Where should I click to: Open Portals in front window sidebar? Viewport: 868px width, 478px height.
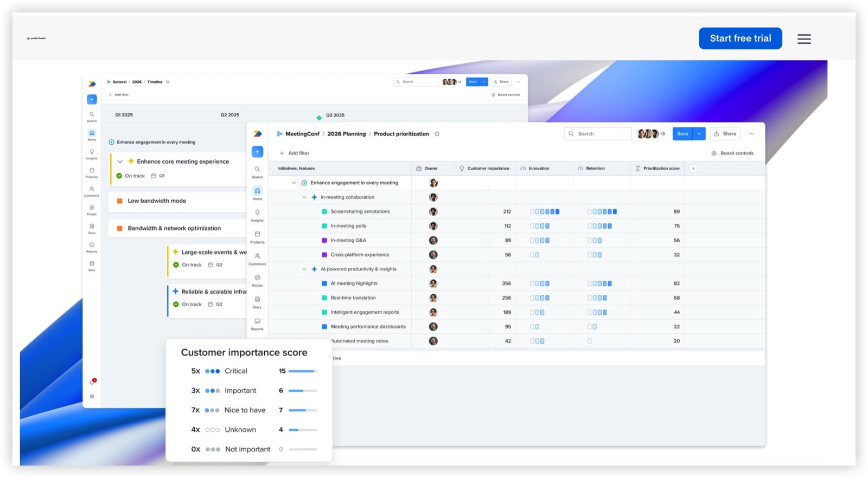click(x=257, y=280)
